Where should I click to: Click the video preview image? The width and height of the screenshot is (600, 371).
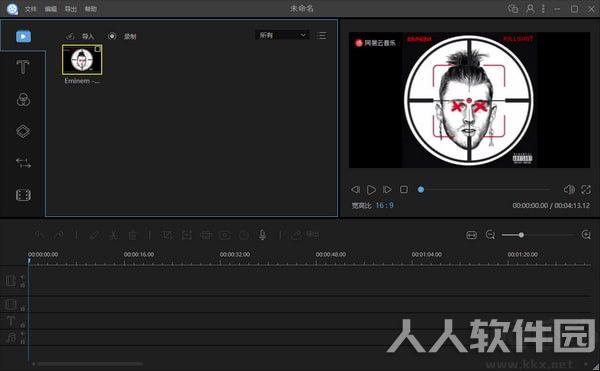click(x=469, y=100)
